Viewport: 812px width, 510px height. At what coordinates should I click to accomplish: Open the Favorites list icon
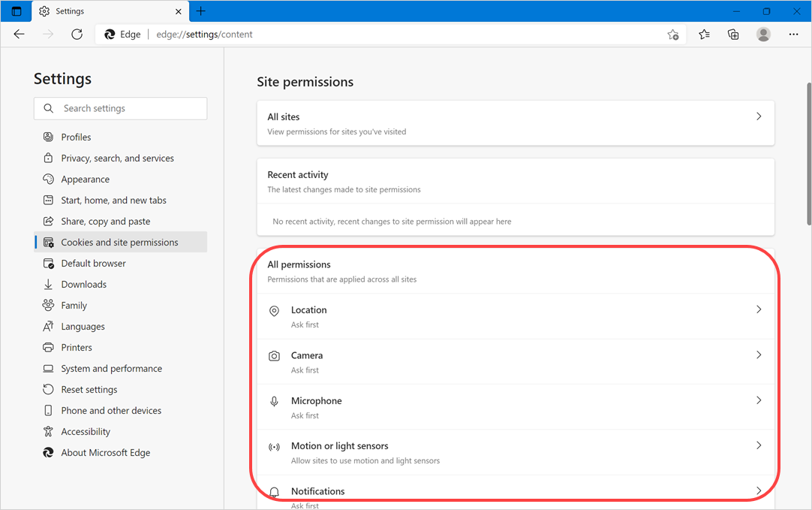coord(704,35)
